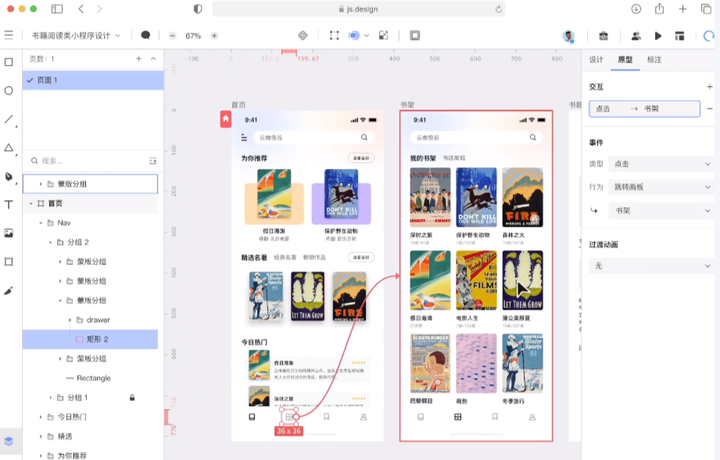
Task: Open the user avatar menu
Action: (568, 36)
